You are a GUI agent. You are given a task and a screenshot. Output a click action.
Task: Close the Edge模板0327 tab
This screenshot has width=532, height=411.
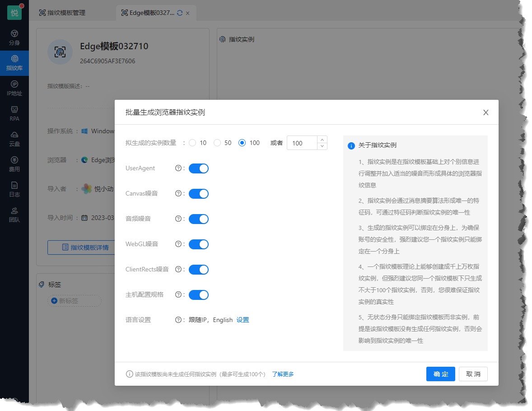click(x=187, y=13)
